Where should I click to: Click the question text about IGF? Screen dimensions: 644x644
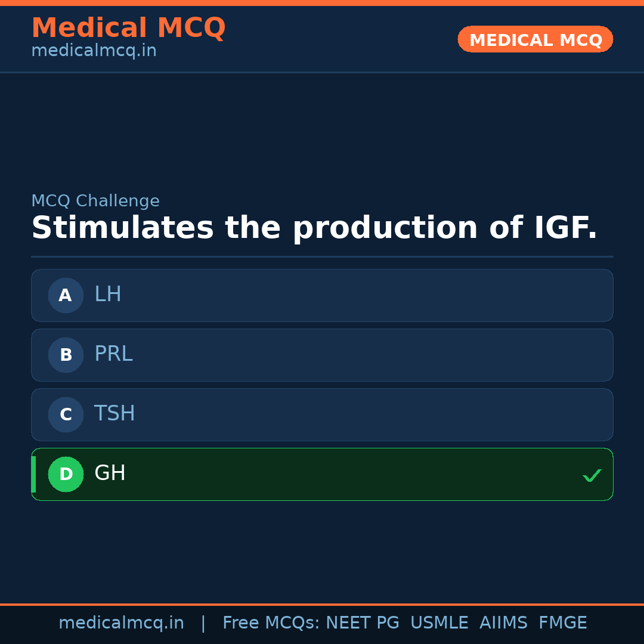pyautogui.click(x=314, y=228)
